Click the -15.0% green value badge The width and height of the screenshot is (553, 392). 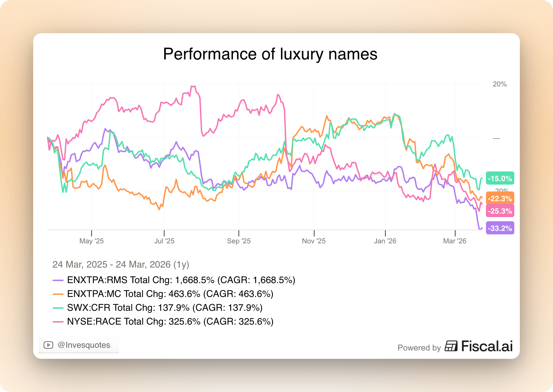click(x=500, y=178)
